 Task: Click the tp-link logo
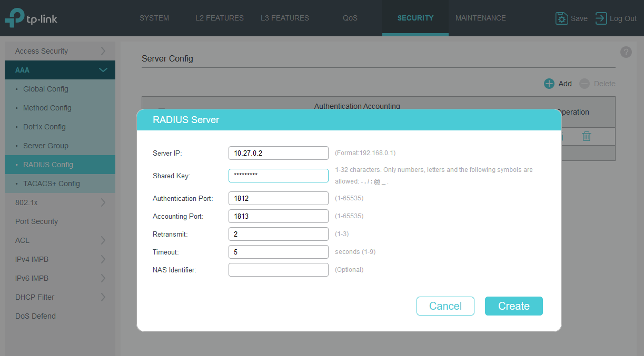click(x=31, y=18)
